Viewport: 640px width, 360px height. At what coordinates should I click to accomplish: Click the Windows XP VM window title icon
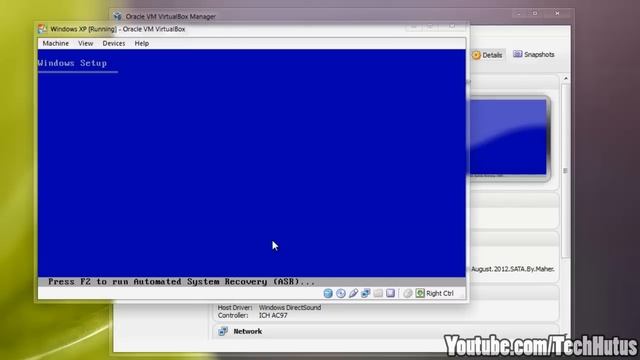pyautogui.click(x=42, y=29)
